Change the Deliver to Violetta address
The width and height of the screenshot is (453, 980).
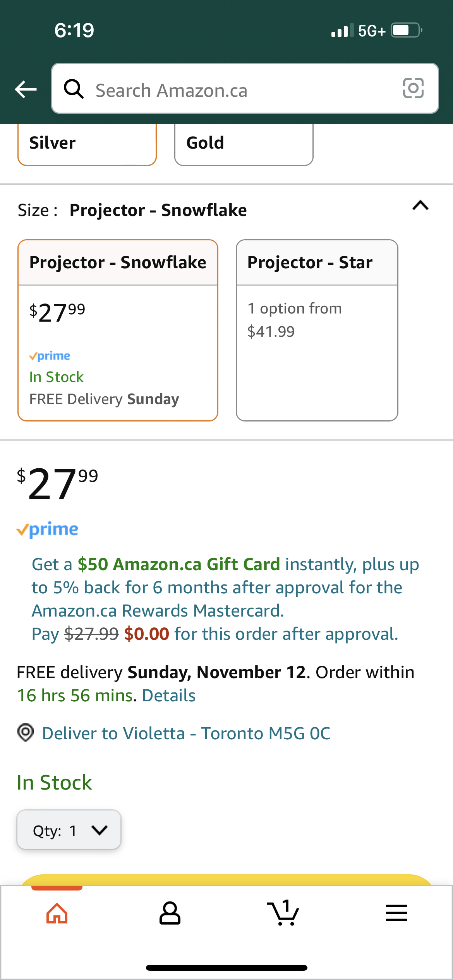click(x=186, y=733)
